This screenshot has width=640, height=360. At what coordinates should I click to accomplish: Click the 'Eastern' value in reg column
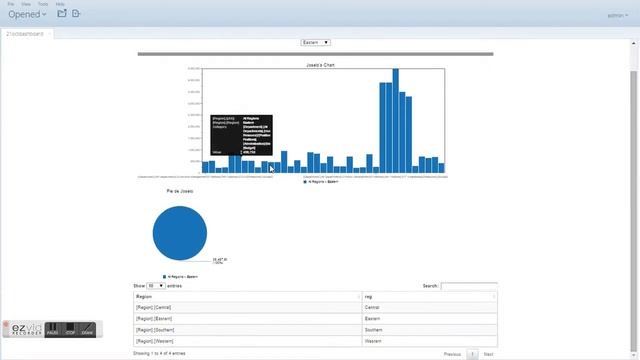[372, 319]
